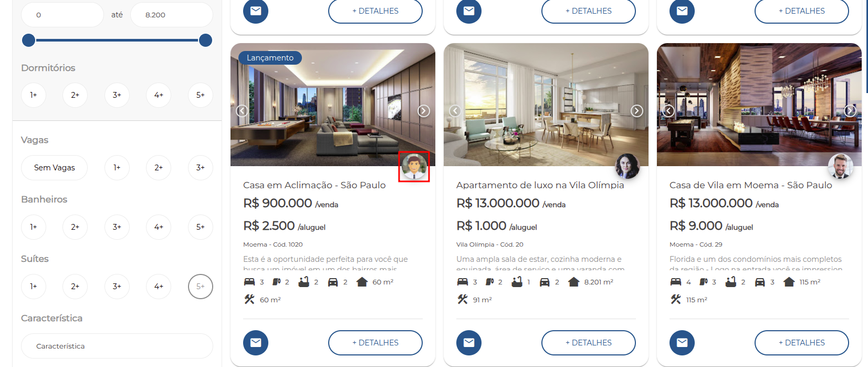The image size is (868, 367).
Task: Click female agent avatar on Vila Olímpia card
Action: [628, 167]
